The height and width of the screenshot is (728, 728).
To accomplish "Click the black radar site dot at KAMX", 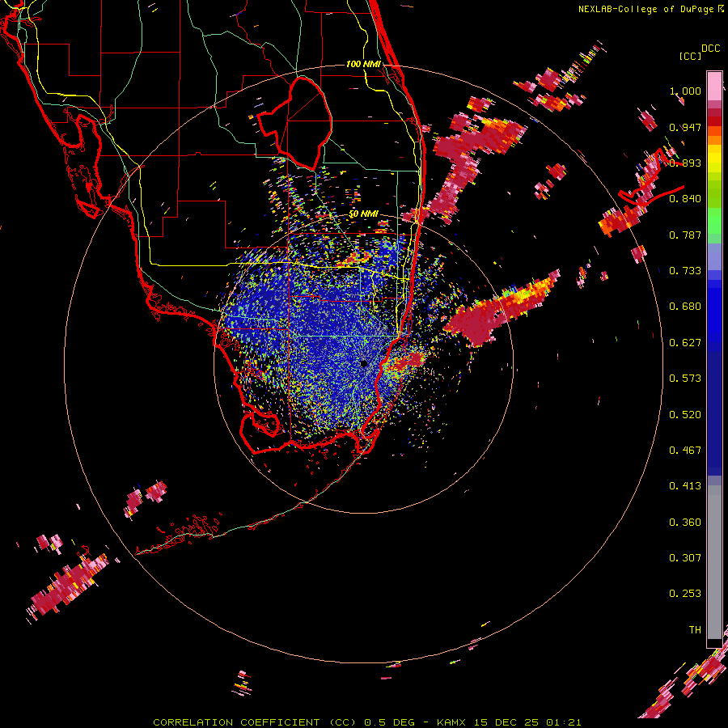I will pos(364,363).
